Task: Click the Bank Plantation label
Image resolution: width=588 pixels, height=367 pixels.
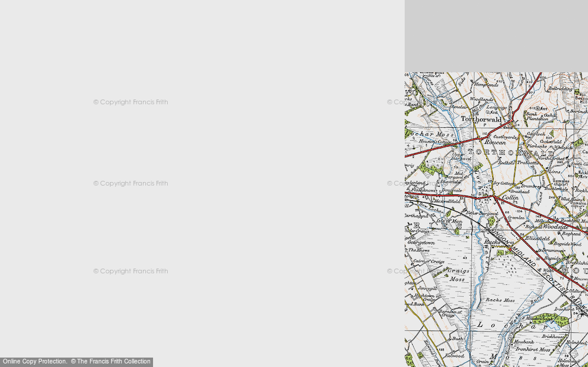Action: point(536,116)
